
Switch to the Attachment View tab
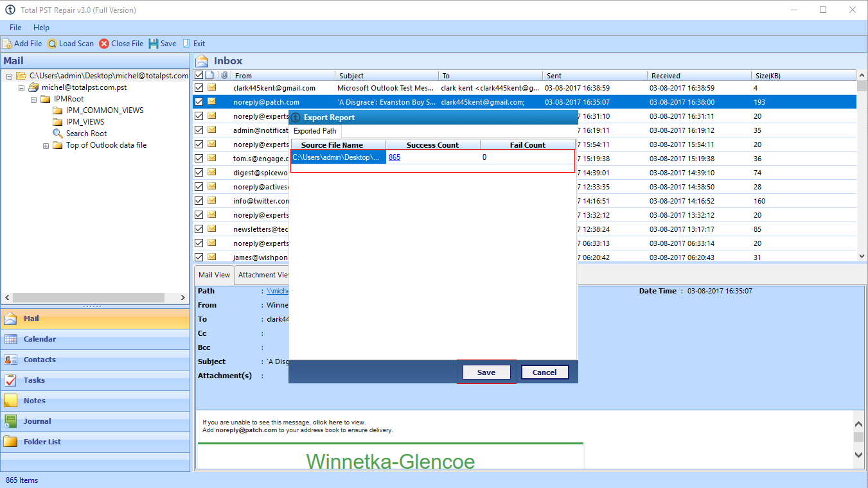pyautogui.click(x=262, y=275)
